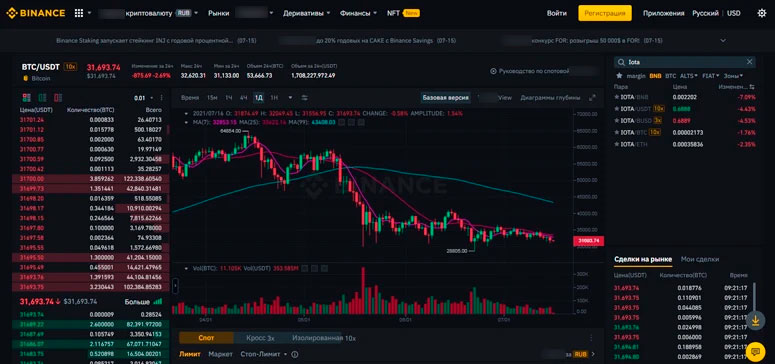Open the Деривативы menu

pos(306,13)
